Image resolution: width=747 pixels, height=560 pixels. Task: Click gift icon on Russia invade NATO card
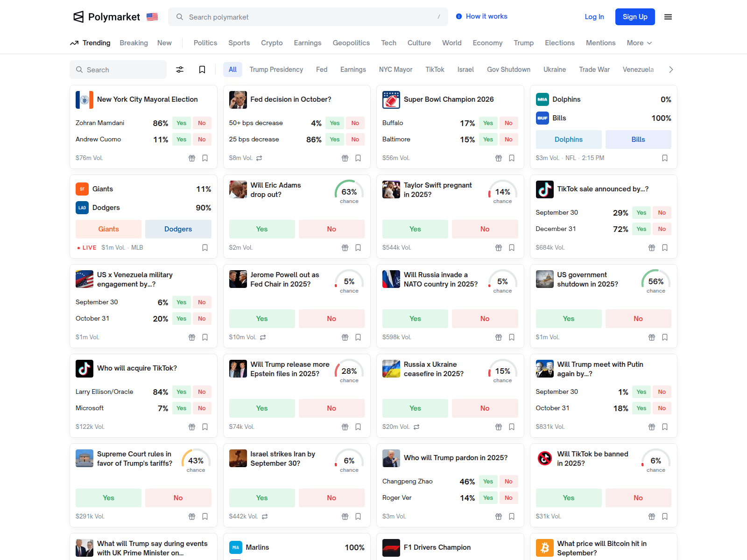(499, 337)
